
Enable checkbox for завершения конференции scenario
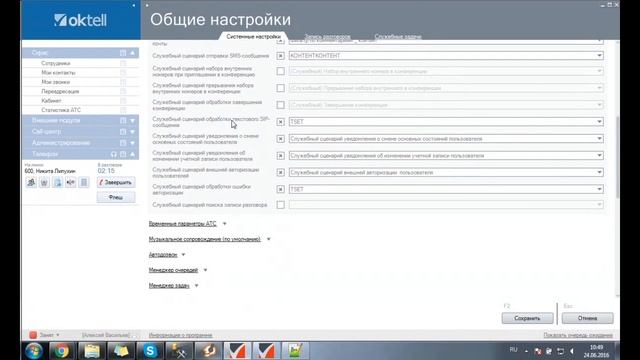point(280,105)
